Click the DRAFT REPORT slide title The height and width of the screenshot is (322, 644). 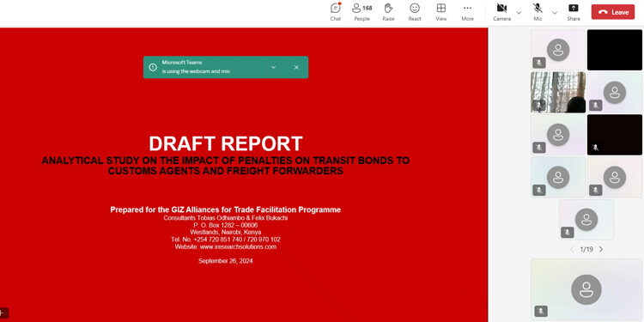point(226,143)
